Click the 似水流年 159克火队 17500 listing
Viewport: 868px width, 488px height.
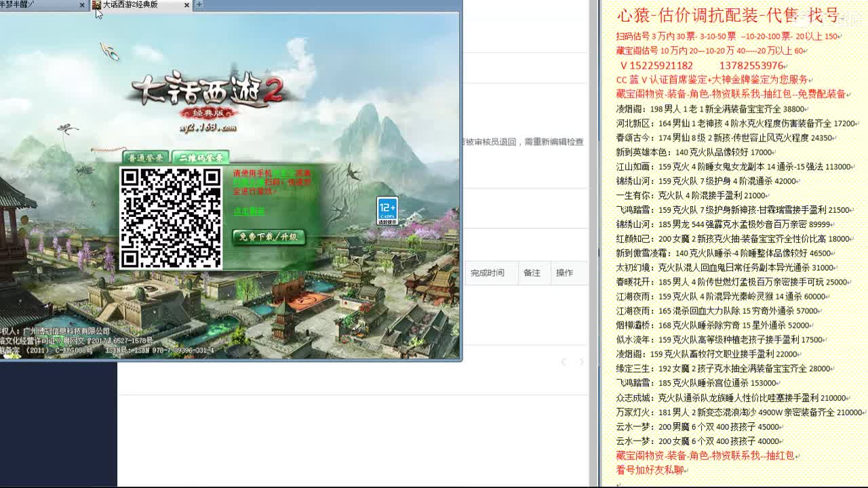tap(721, 340)
